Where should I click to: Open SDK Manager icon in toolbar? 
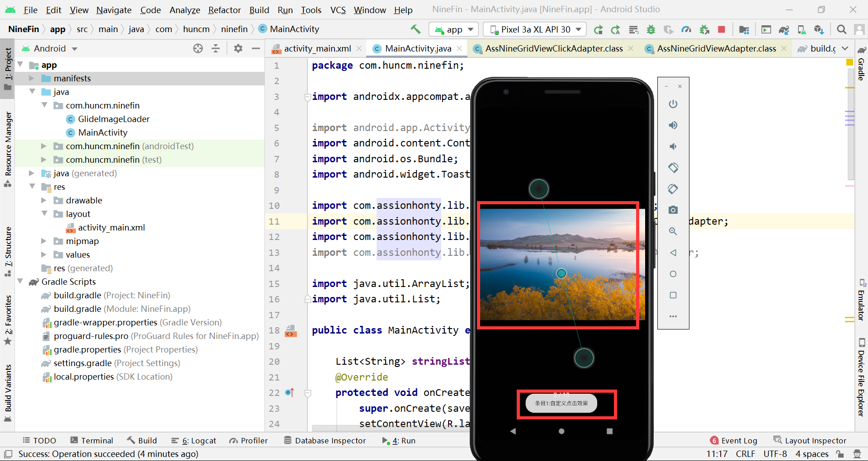point(819,29)
